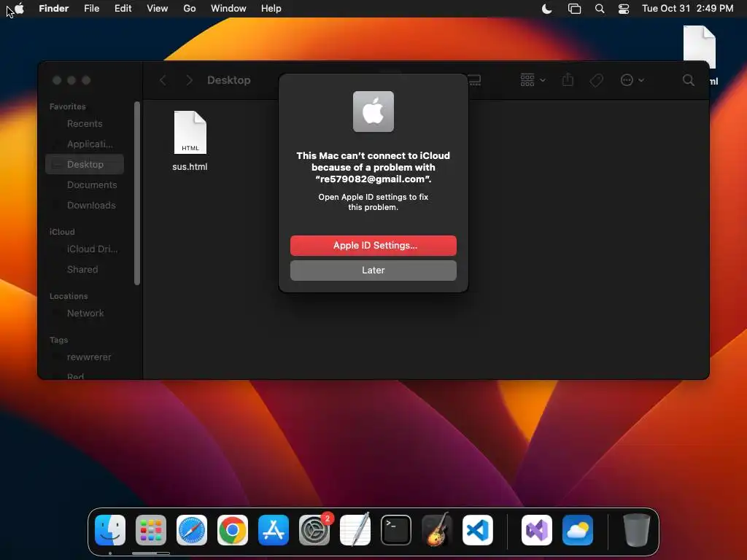Click the Finder sidebar scrollbar
Screen dimensions: 747x560
(137, 192)
